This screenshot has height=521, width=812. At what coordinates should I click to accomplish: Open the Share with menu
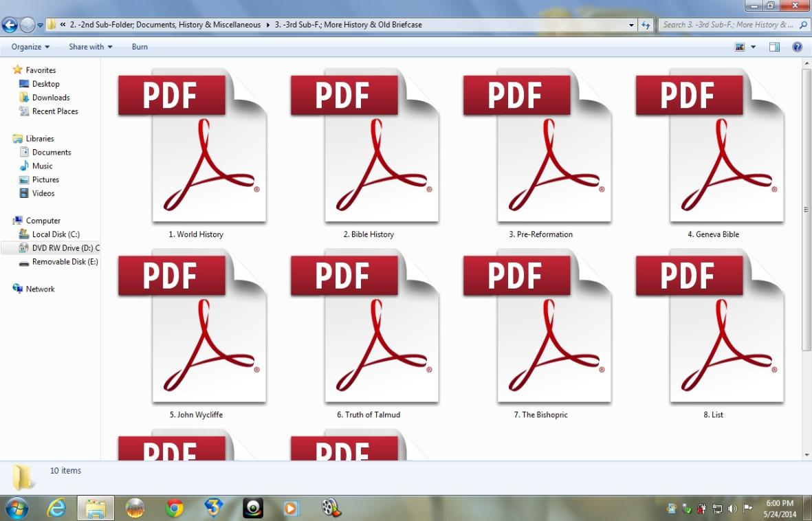pyautogui.click(x=91, y=47)
